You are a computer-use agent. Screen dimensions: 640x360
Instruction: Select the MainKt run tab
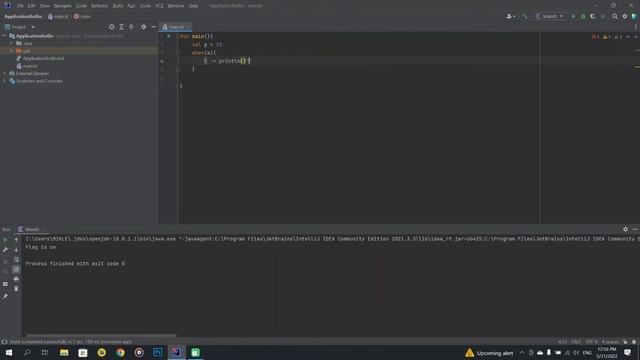[31, 229]
